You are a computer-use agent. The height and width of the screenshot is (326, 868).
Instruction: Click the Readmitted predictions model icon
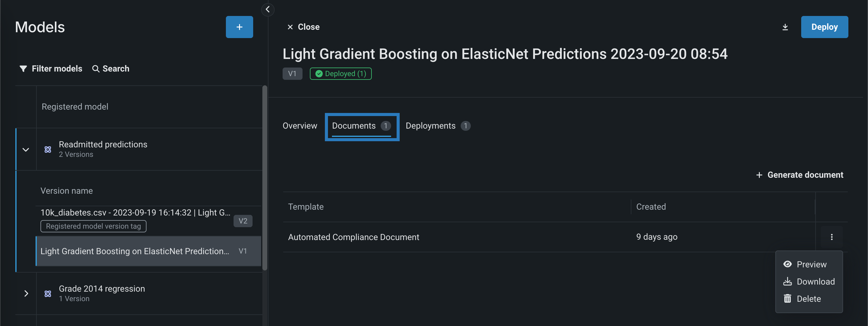tap(48, 149)
